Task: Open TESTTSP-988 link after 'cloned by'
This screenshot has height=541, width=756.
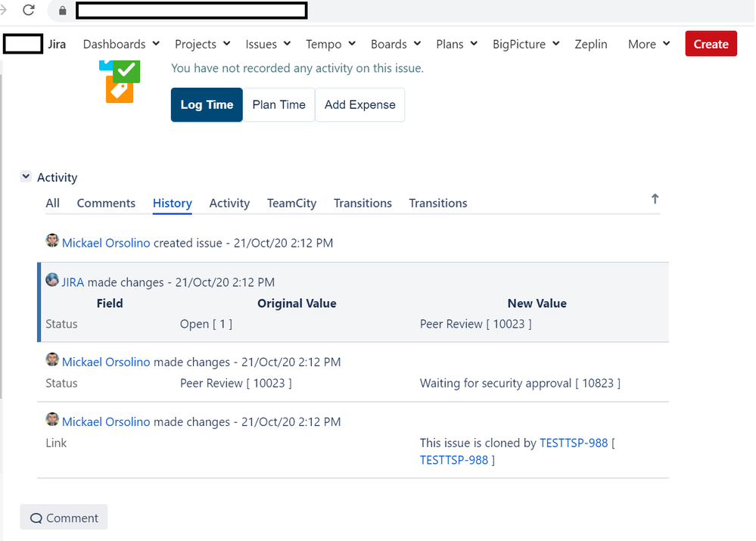Action: pyautogui.click(x=574, y=443)
